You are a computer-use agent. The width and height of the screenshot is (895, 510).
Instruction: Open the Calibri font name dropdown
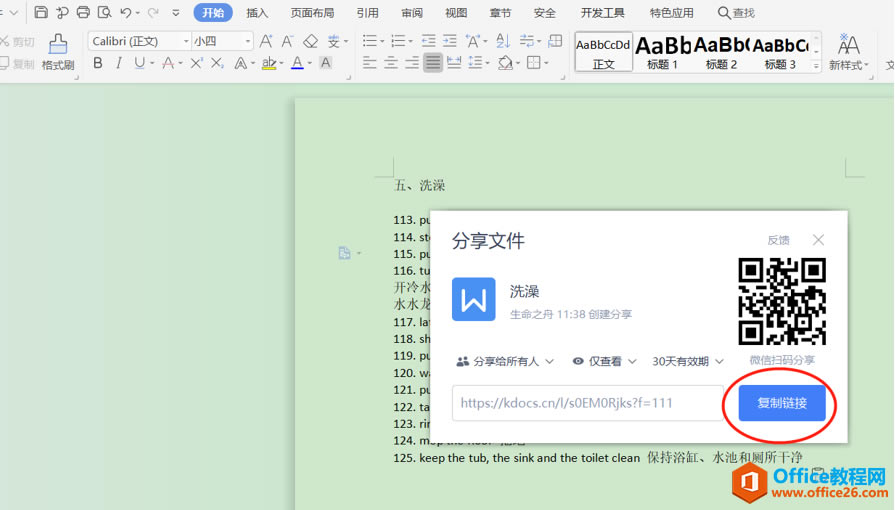pos(186,41)
